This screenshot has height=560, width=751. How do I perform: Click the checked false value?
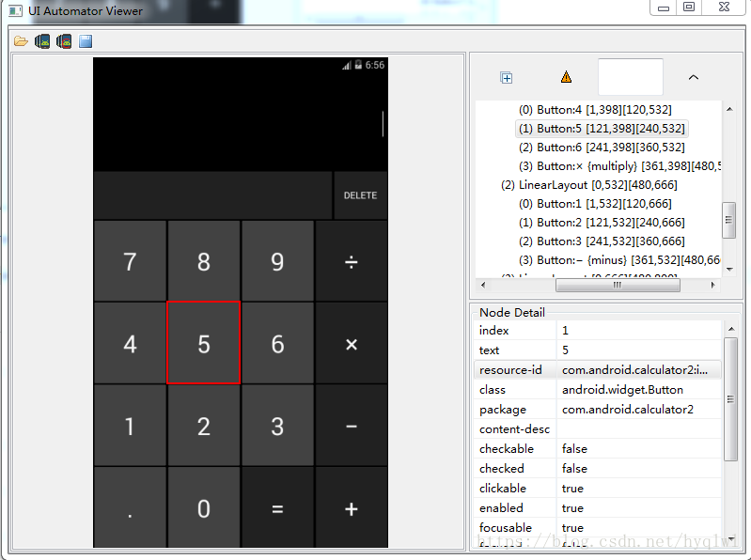coord(639,468)
